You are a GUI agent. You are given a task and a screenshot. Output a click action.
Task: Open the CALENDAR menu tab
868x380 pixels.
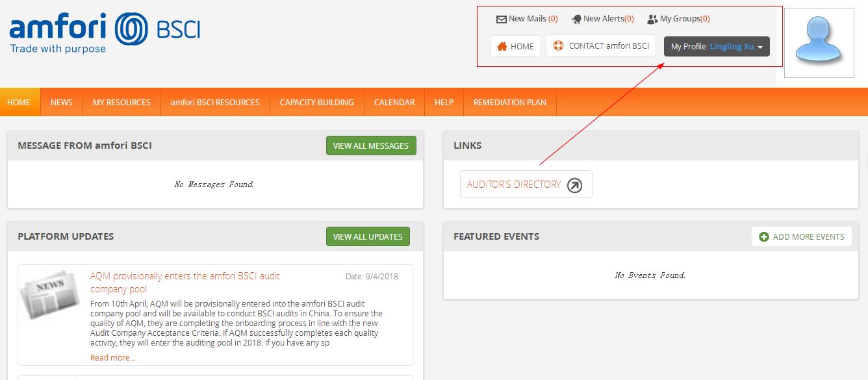tap(394, 102)
